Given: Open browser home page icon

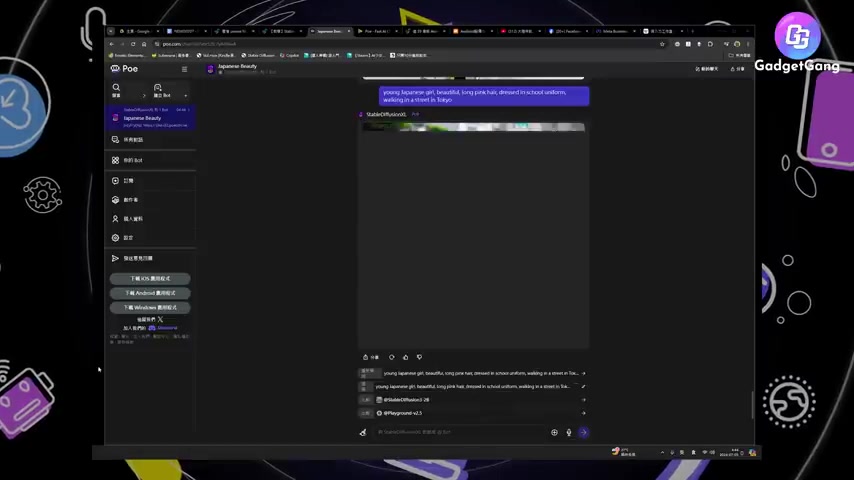Looking at the screenshot, I should [x=144, y=44].
